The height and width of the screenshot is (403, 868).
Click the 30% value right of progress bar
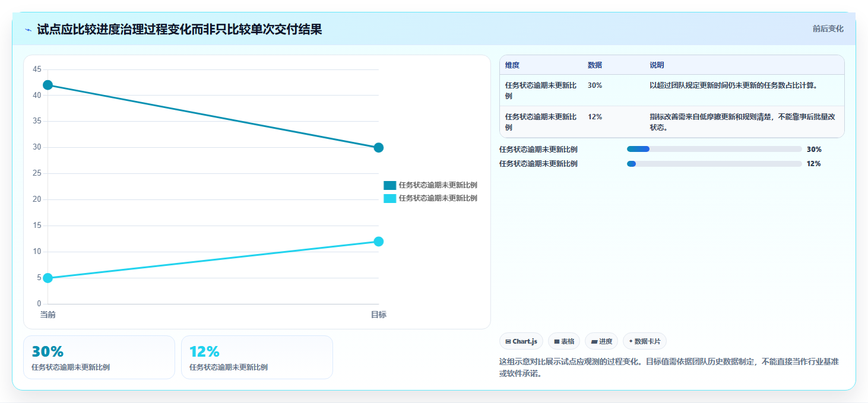pos(814,150)
